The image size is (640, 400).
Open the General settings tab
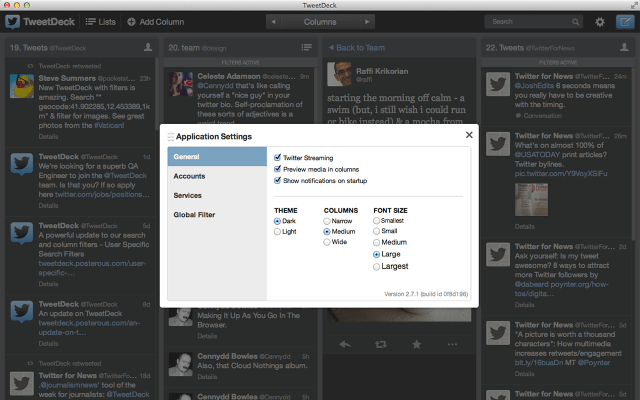click(x=217, y=157)
